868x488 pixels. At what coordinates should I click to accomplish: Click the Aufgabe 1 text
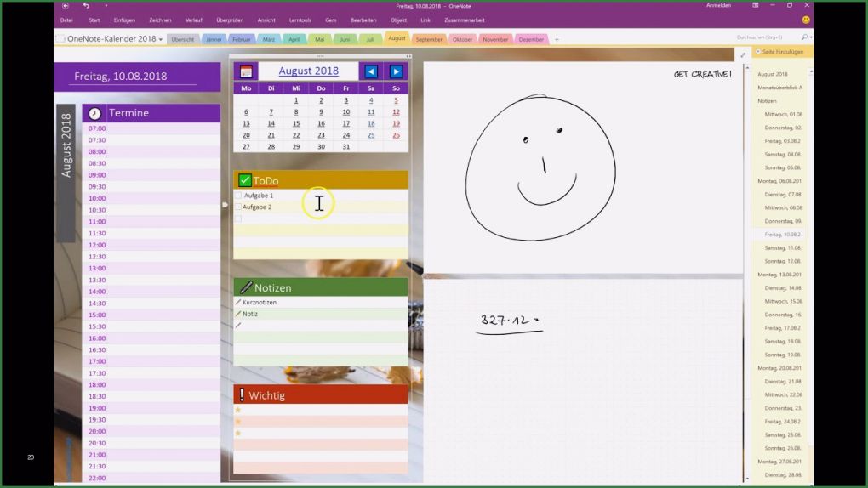pos(259,196)
